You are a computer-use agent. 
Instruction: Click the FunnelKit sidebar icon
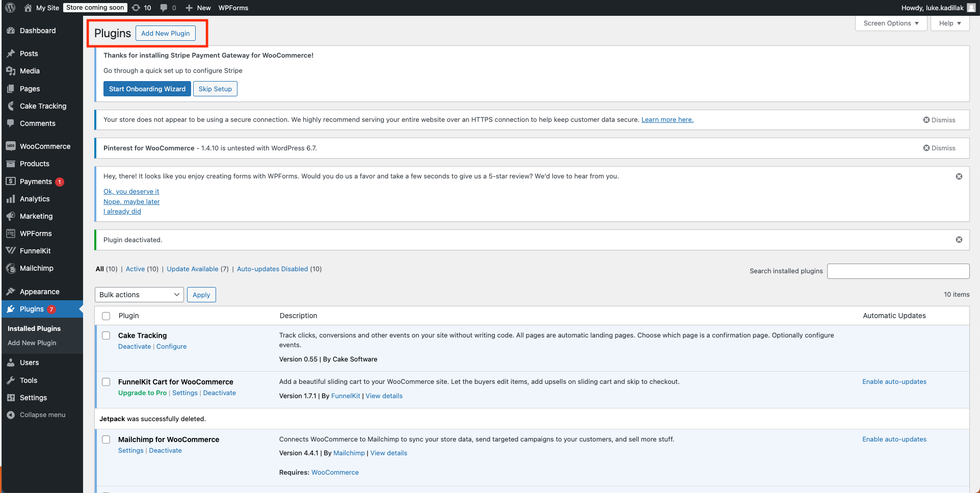point(11,251)
